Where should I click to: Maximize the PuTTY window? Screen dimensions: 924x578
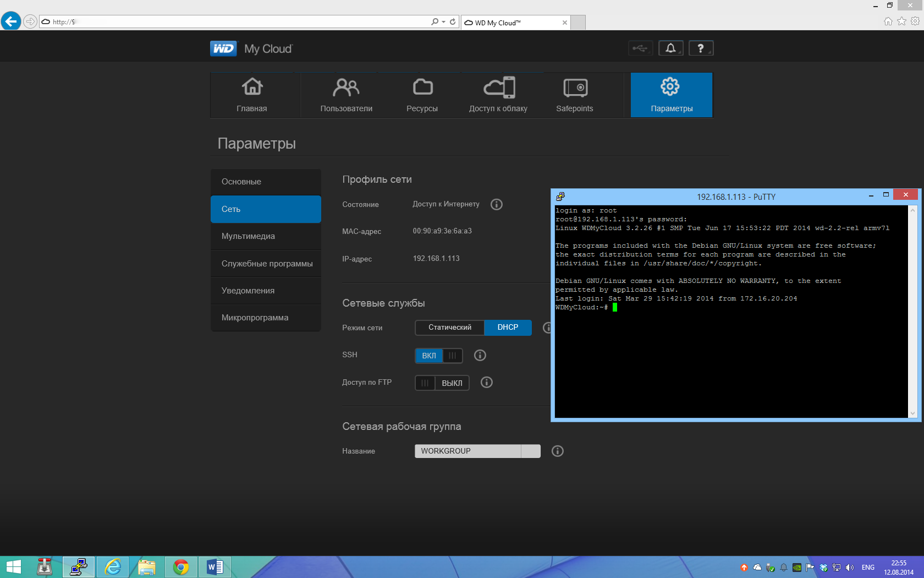(x=886, y=195)
